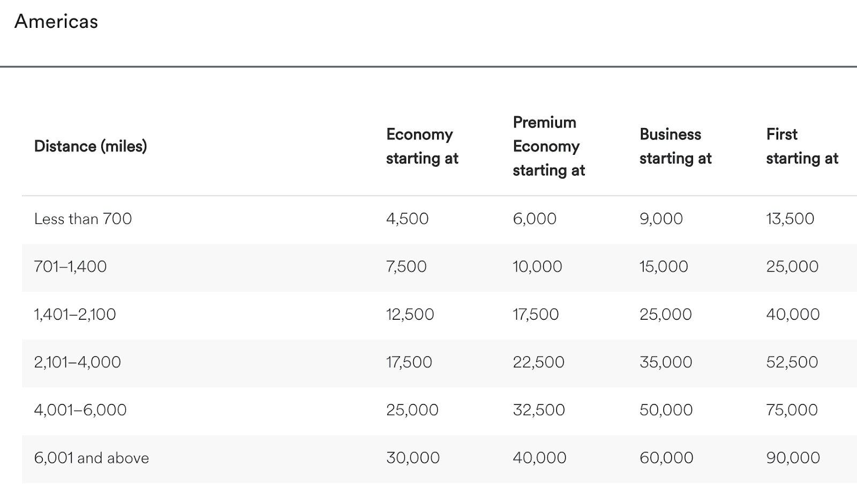
Task: Click the 4,500 Economy price cell
Action: click(x=407, y=219)
